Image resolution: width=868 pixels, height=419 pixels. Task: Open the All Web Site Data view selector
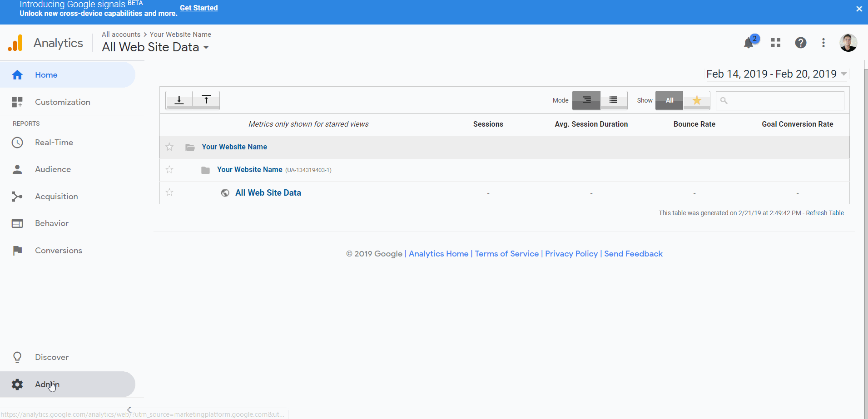pos(155,47)
